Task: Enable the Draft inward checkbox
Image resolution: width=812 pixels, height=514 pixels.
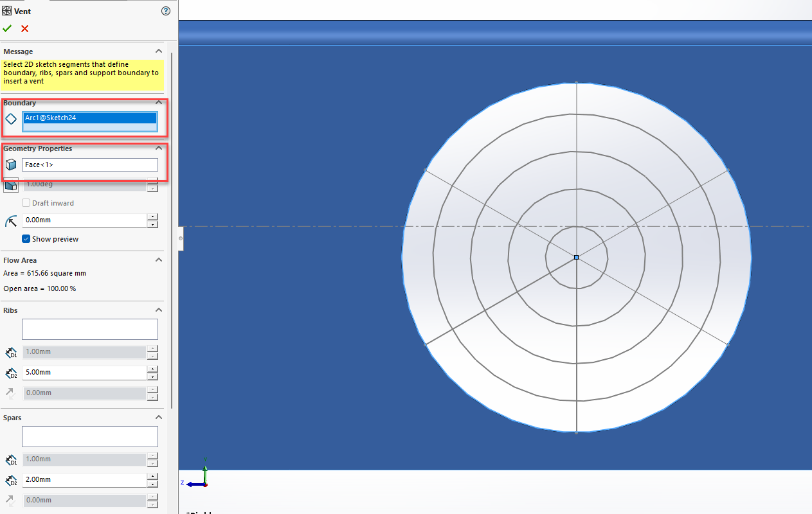Action: (26, 202)
